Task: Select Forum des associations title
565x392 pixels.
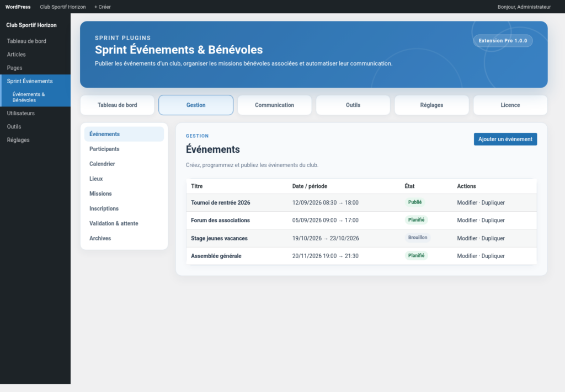Action: click(220, 221)
